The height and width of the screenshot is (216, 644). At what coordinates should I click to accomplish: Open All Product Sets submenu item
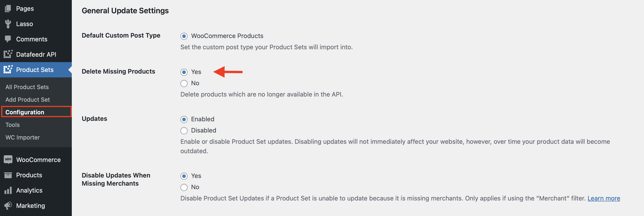pos(27,87)
